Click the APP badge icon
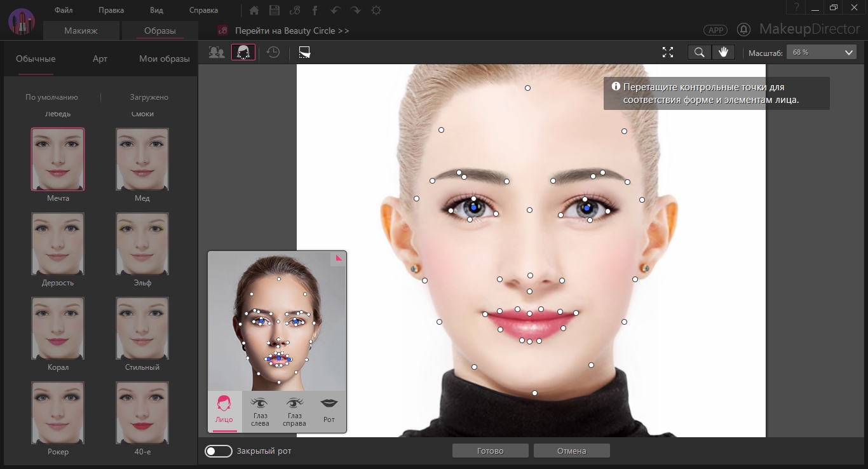Viewport: 868px width, 469px height. [x=715, y=31]
